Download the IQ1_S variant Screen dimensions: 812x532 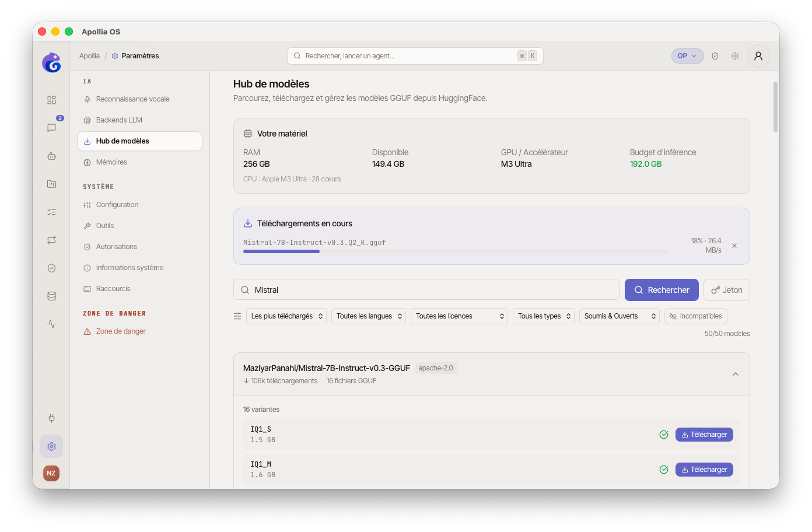704,435
